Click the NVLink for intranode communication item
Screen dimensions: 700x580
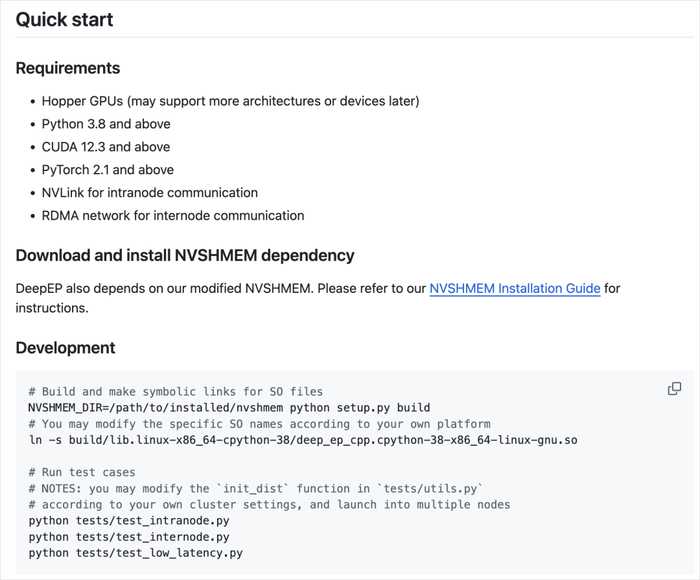click(150, 192)
